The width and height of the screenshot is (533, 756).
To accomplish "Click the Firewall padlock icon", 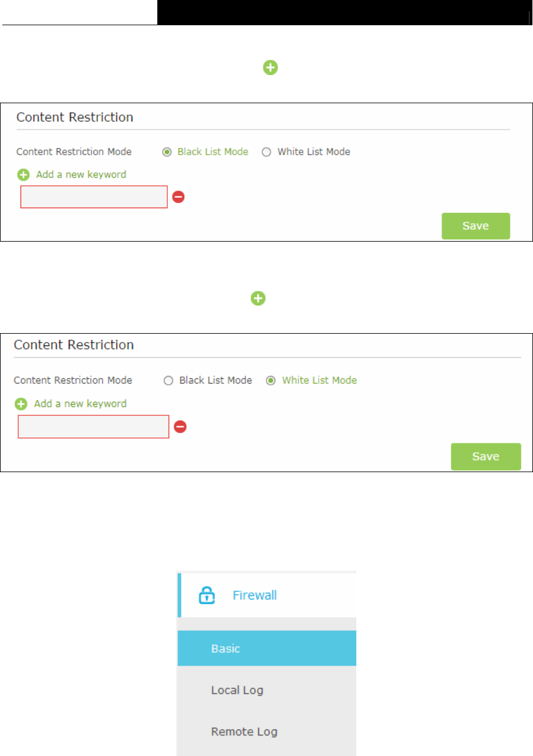I will pos(205,596).
